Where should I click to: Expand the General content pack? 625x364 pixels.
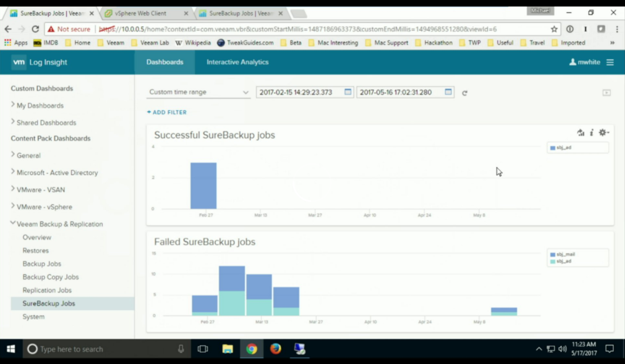26,155
